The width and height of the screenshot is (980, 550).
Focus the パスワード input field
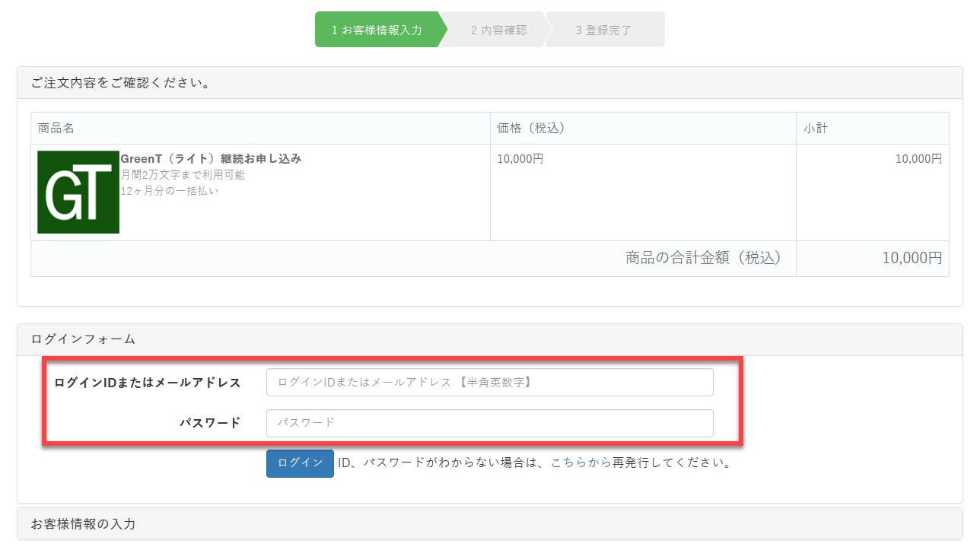489,423
